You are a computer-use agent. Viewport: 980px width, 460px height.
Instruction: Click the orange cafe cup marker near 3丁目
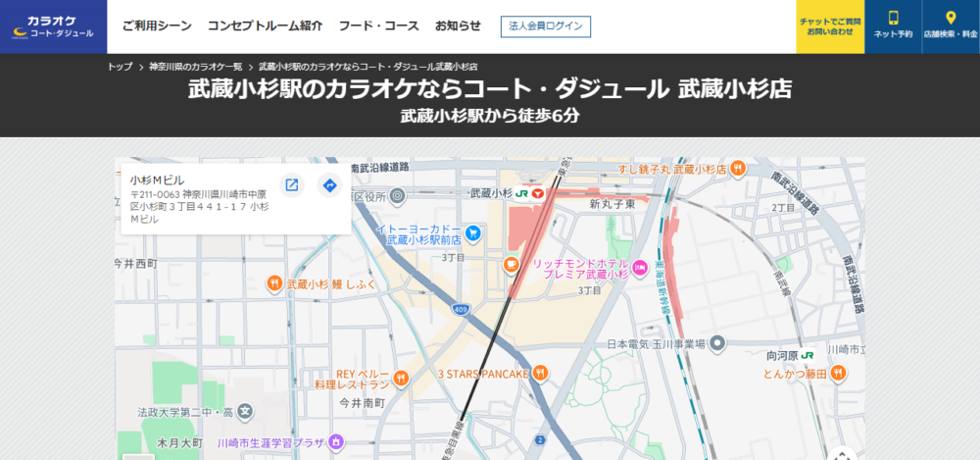coord(512,265)
